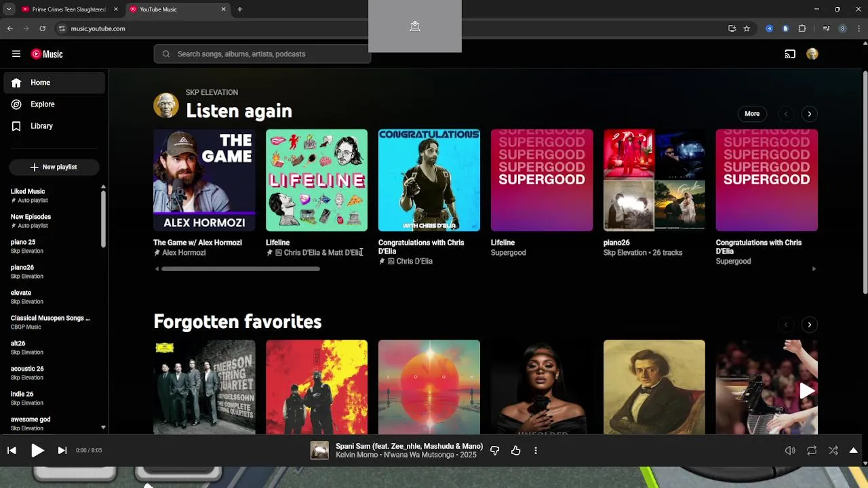Open media control icon in toolbar
The width and height of the screenshot is (868, 488).
tap(826, 28)
